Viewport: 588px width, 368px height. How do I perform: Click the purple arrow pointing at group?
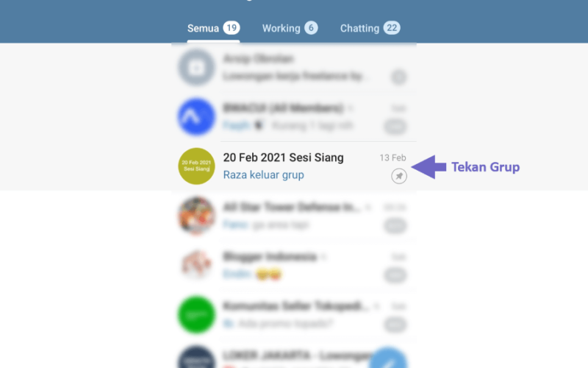tap(429, 167)
